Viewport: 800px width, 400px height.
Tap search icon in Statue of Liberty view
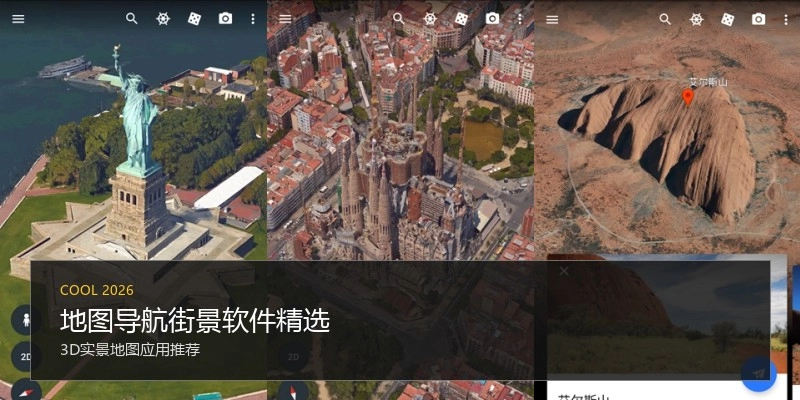(x=132, y=19)
